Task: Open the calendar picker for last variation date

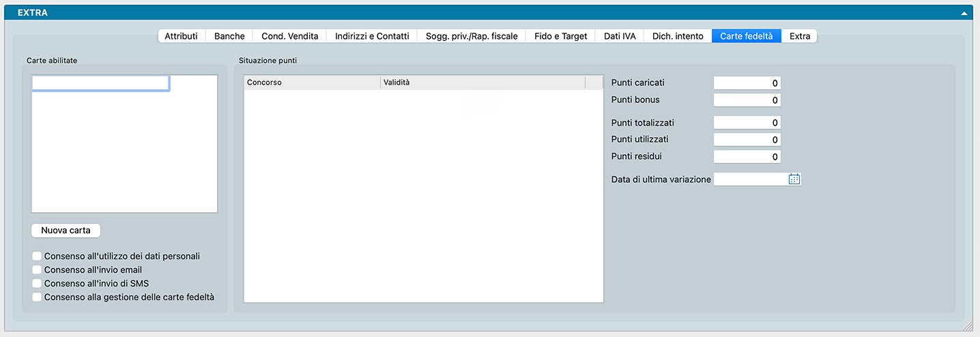Action: (x=794, y=179)
